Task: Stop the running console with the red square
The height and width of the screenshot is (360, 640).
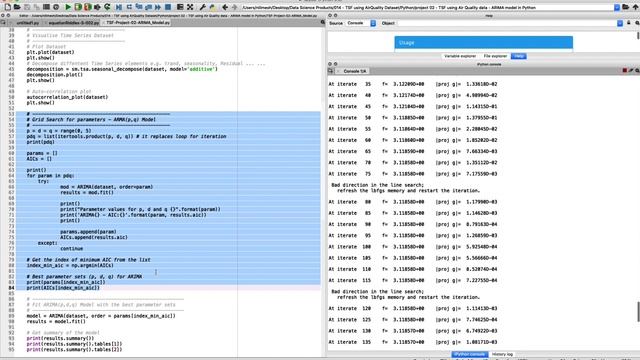Action: (624, 71)
